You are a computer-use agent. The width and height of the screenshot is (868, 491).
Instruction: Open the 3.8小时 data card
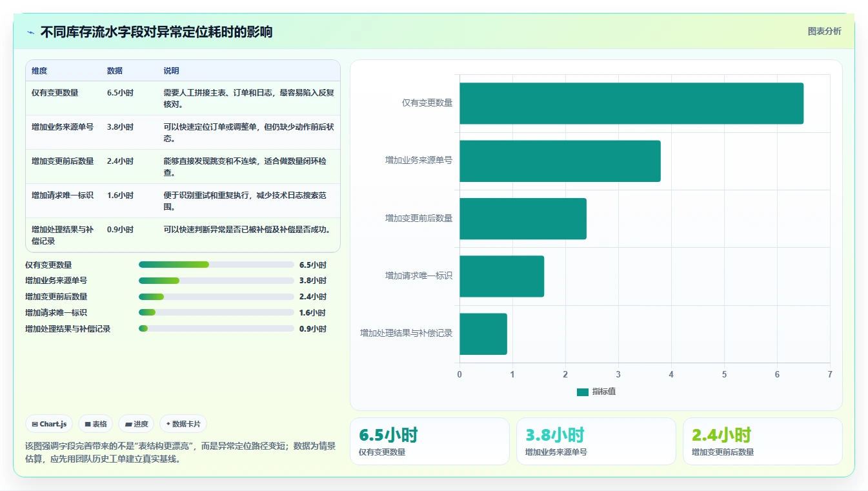click(x=596, y=441)
